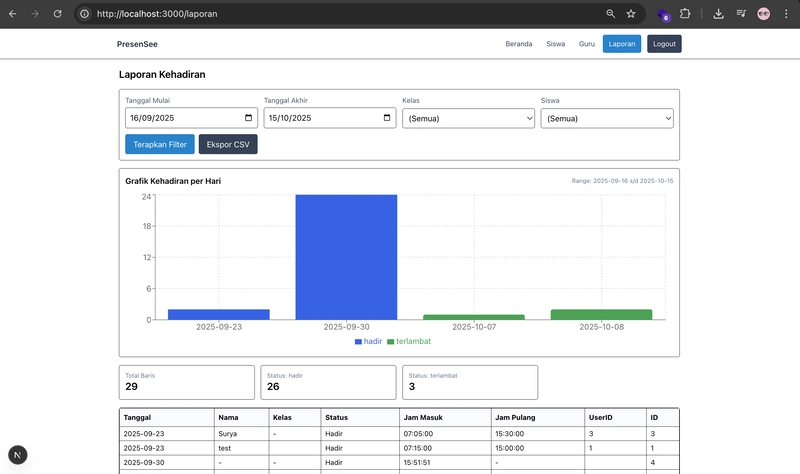This screenshot has width=800, height=474.
Task: Click the Status: terlambat summary card
Action: (470, 382)
